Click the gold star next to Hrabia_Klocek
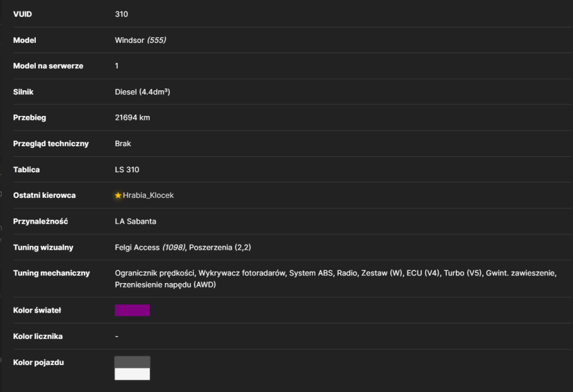 [118, 195]
